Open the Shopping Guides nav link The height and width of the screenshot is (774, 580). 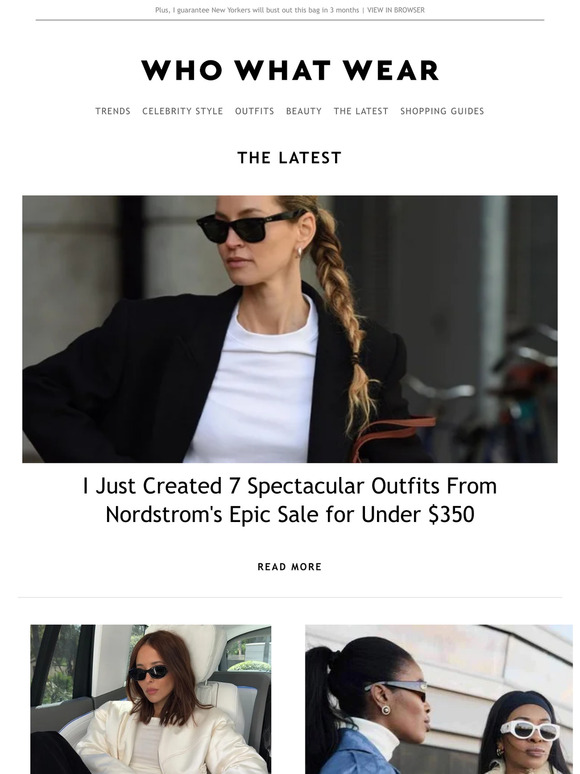pyautogui.click(x=442, y=111)
